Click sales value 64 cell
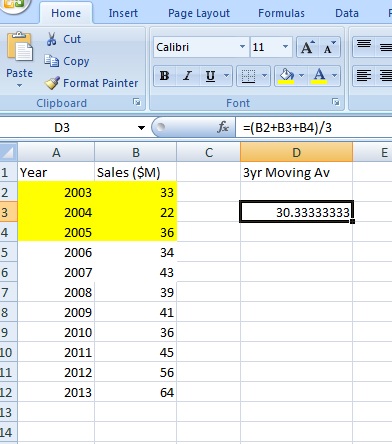The height and width of the screenshot is (444, 392). point(136,392)
